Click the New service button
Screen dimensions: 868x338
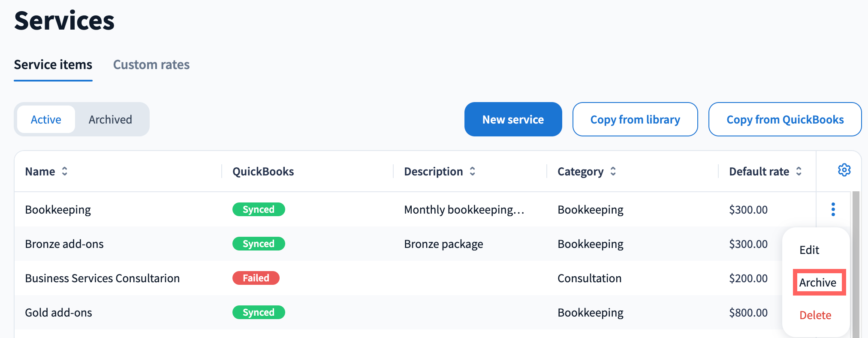(513, 120)
